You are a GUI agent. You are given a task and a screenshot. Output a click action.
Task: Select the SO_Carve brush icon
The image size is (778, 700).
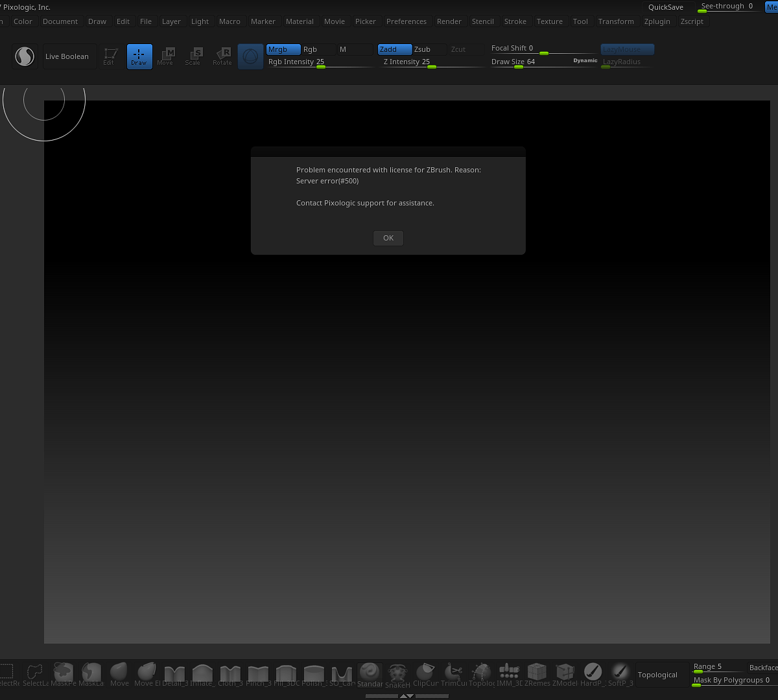342,674
